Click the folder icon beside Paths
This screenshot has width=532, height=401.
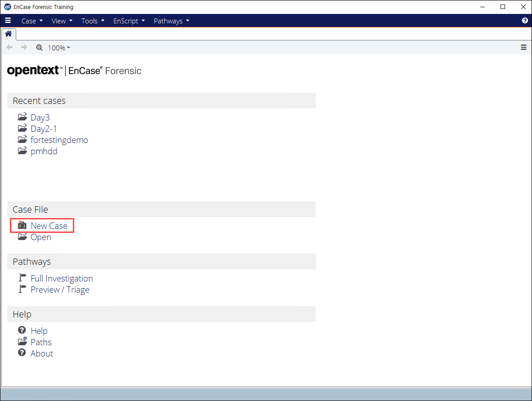22,341
